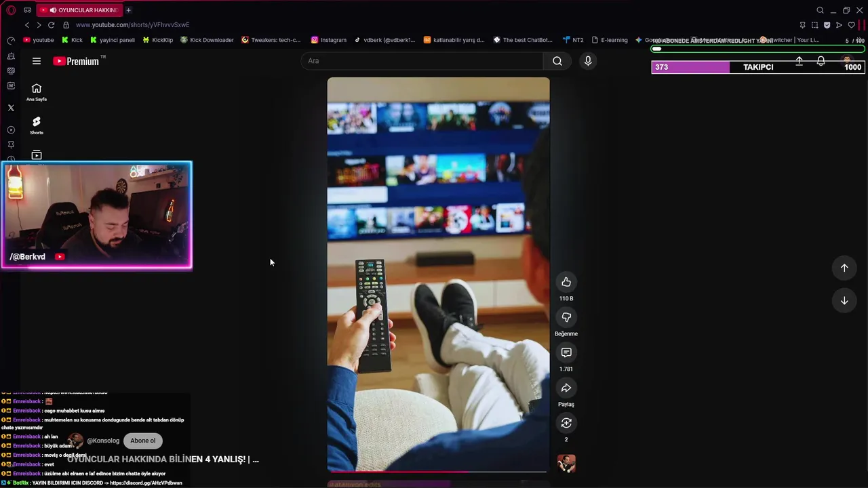
Task: Share the short via 'Paylaş'
Action: coord(566,388)
